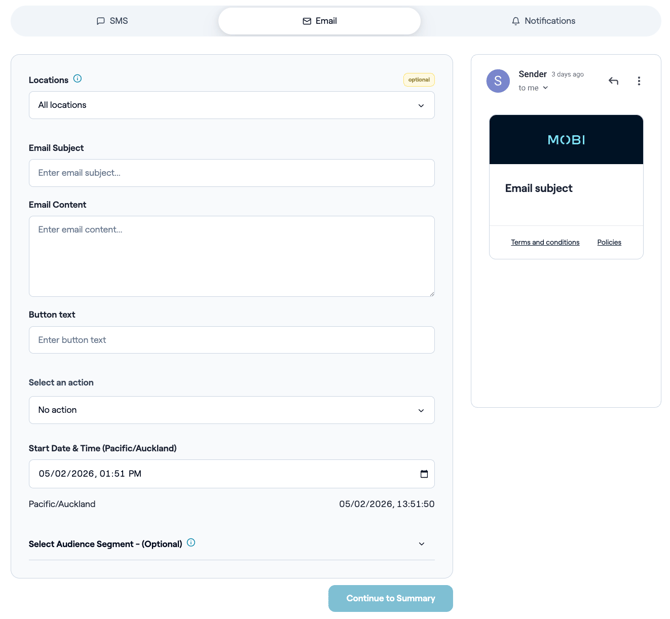Click the Audience Segment info icon
This screenshot has width=670, height=619.
tap(191, 543)
